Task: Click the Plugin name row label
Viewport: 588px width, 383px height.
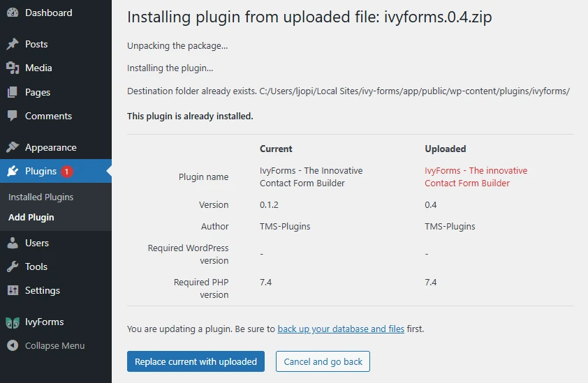Action: (203, 177)
